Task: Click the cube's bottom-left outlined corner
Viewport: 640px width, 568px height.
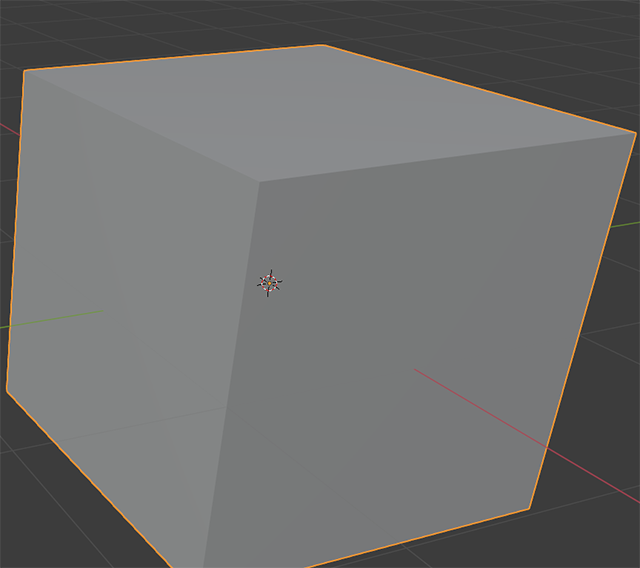Action: tap(7, 390)
